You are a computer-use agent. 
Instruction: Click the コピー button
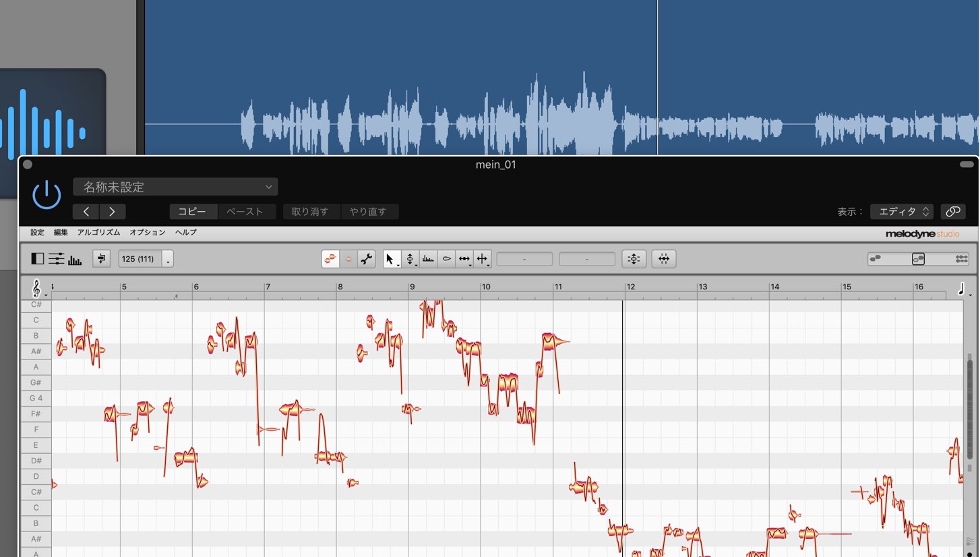pos(193,212)
